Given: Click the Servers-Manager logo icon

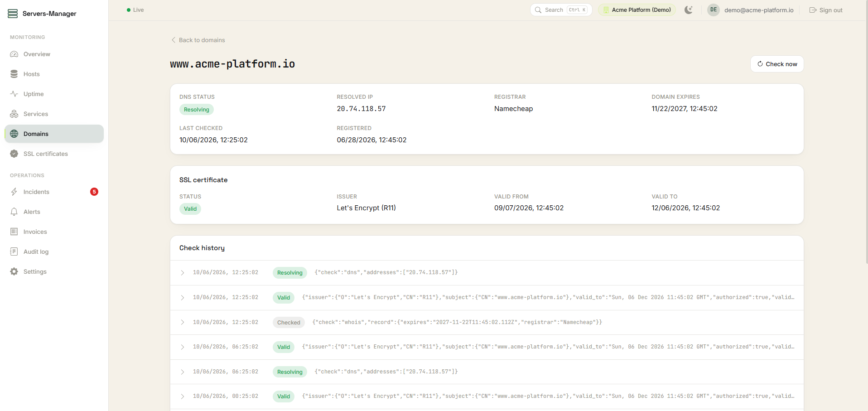Looking at the screenshot, I should pyautogui.click(x=13, y=14).
